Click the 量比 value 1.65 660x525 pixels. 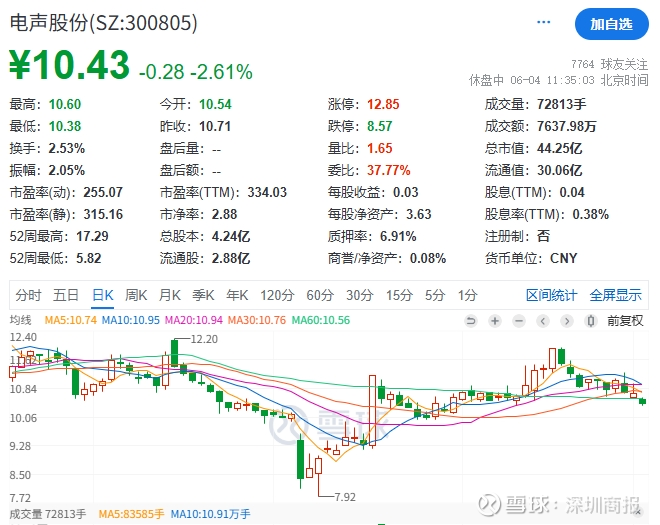380,148
